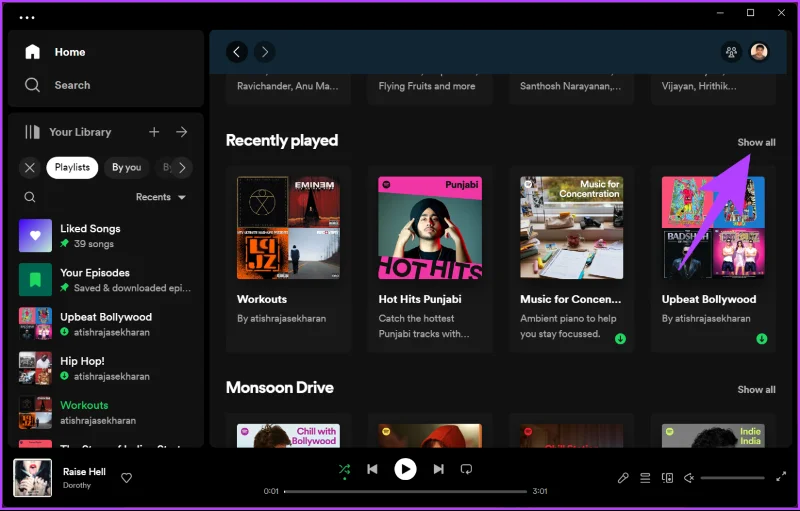The height and width of the screenshot is (511, 800).
Task: Open Connect to a device
Action: (x=667, y=478)
